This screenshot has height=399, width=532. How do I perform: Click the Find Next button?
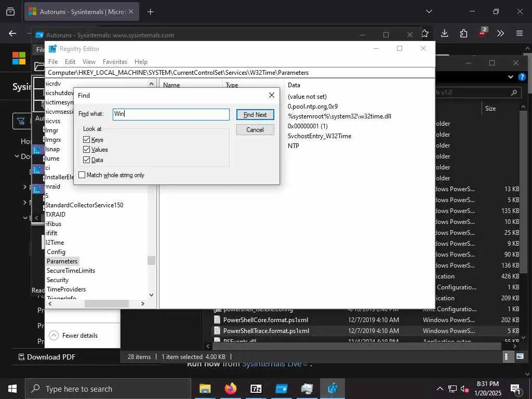[x=255, y=115]
